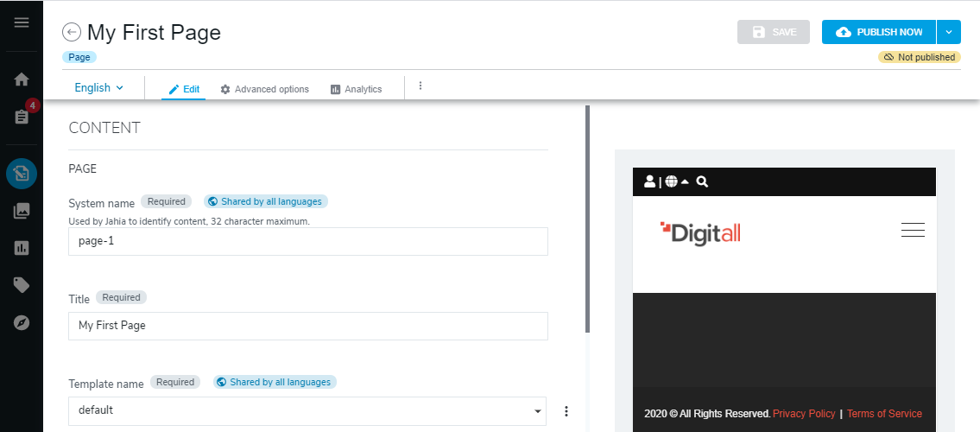980x432 pixels.
Task: Switch to the Analytics tab
Action: [x=356, y=89]
